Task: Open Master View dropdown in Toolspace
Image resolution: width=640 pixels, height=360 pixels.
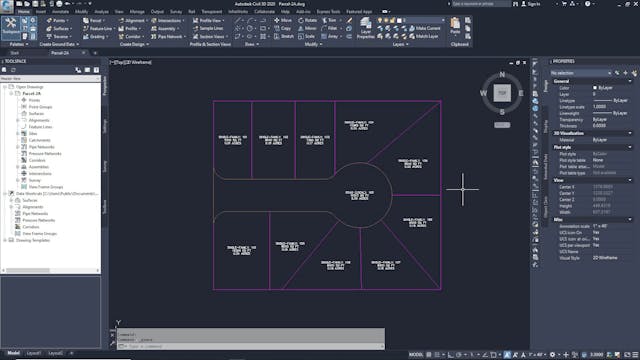Action: click(x=50, y=78)
